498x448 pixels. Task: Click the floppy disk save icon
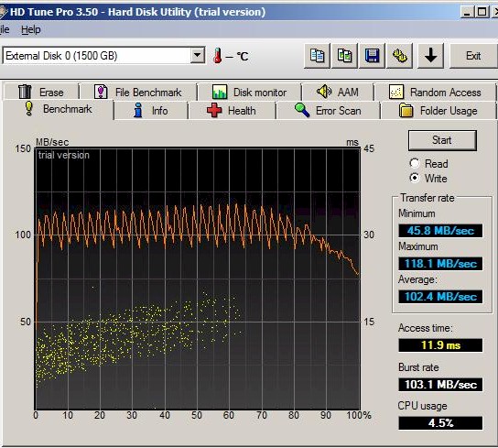pyautogui.click(x=372, y=56)
